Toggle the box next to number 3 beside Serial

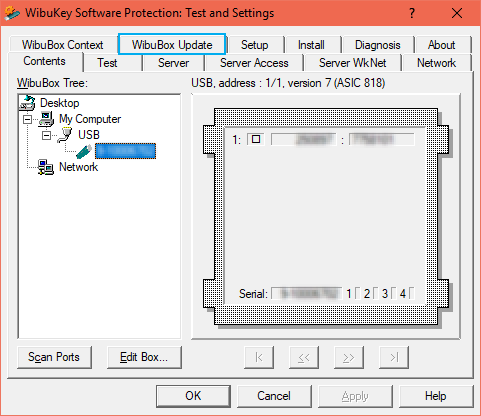click(393, 294)
